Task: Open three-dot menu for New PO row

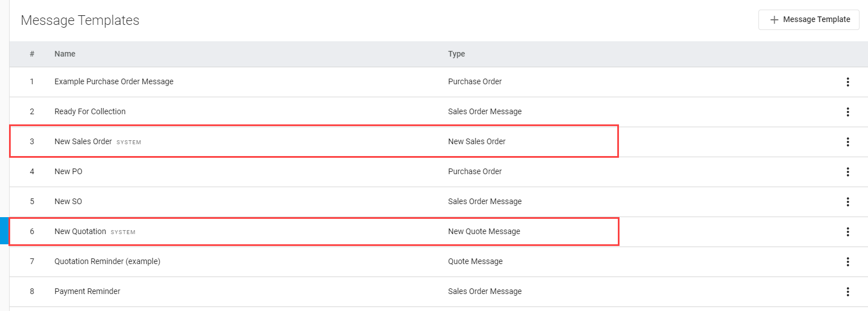Action: (x=847, y=172)
